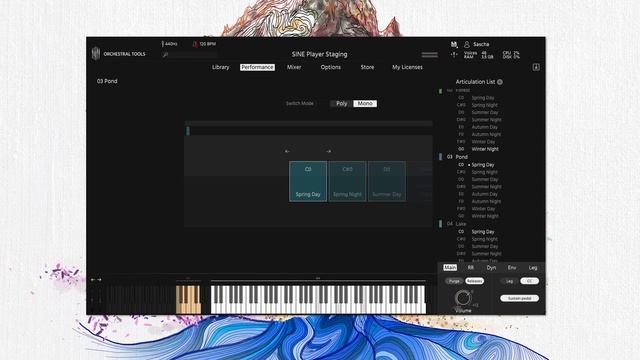
Task: Click Pond's Spring Day articulation in the list
Action: coord(483,165)
